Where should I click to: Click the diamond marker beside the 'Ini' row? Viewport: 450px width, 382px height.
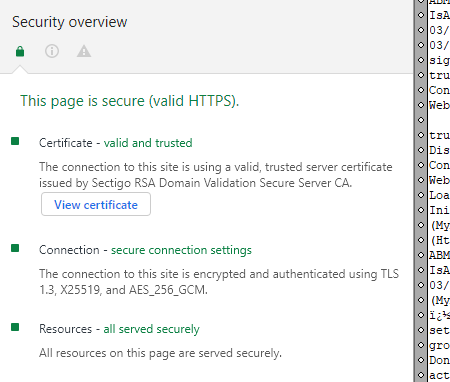(421, 210)
